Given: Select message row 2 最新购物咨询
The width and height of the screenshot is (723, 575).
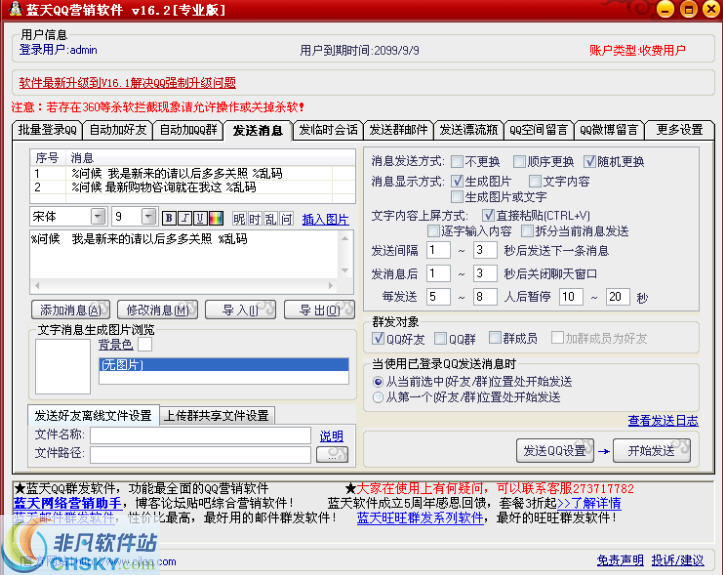Looking at the screenshot, I should tap(192, 187).
